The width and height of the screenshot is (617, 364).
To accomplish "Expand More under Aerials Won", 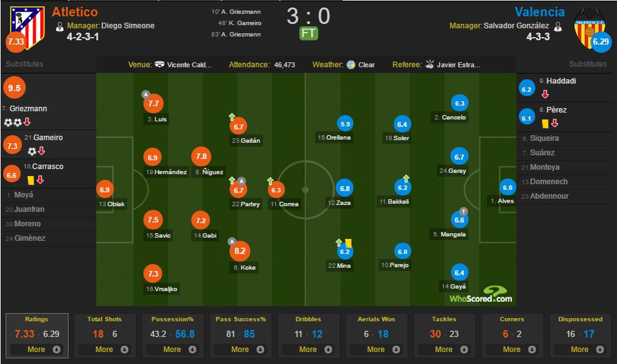I will (376, 350).
